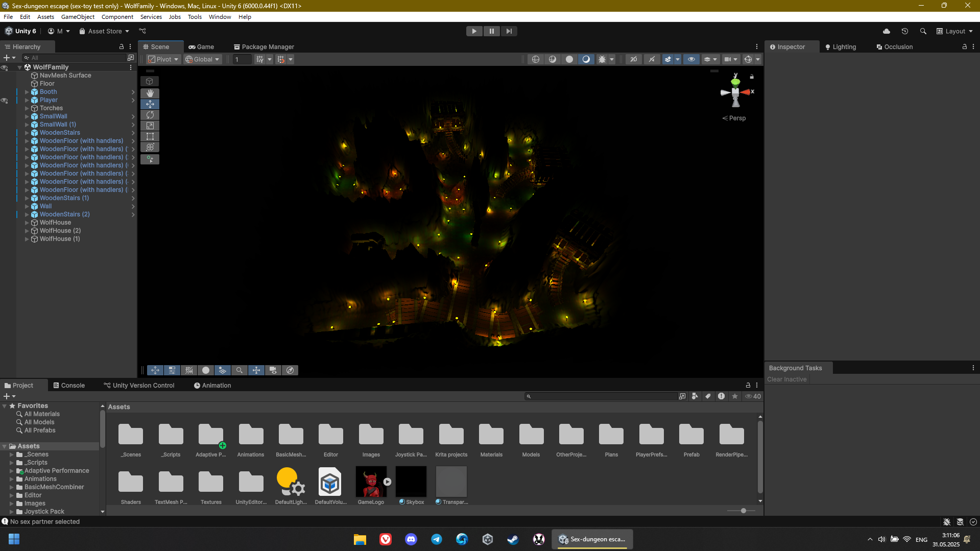Click the Discord icon in the taskbar
Viewport: 980px width, 551px height.
(411, 539)
